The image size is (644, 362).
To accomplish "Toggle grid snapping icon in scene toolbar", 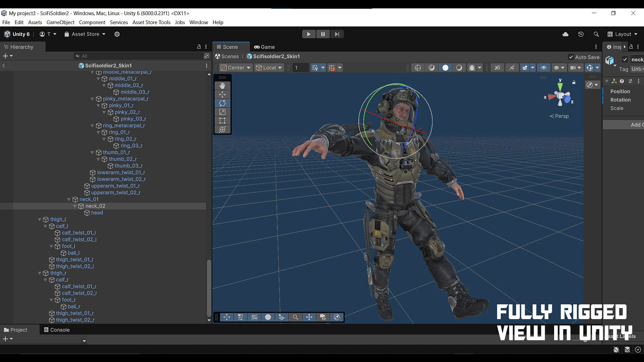I will [315, 68].
